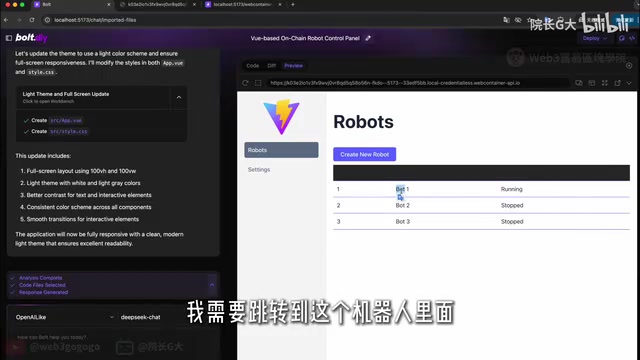Select Robots in the preview sidebar
This screenshot has height=360, width=640.
281,150
